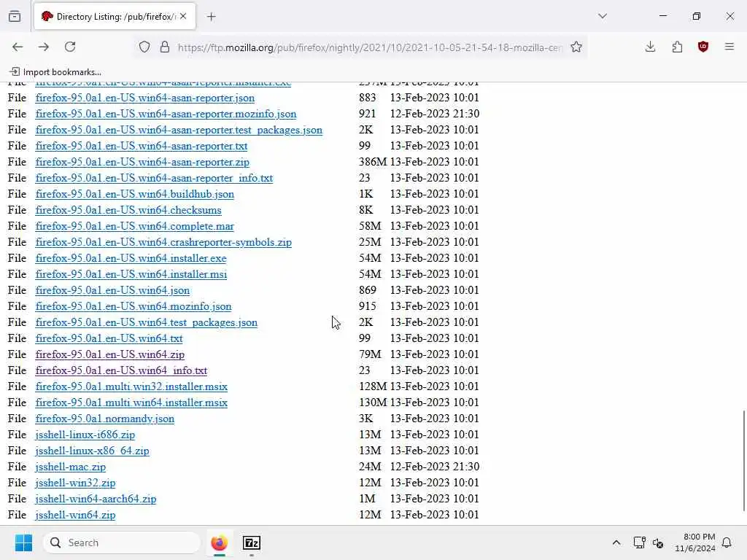The image size is (747, 560).
Task: Open the muted volume tray icon
Action: 658,542
